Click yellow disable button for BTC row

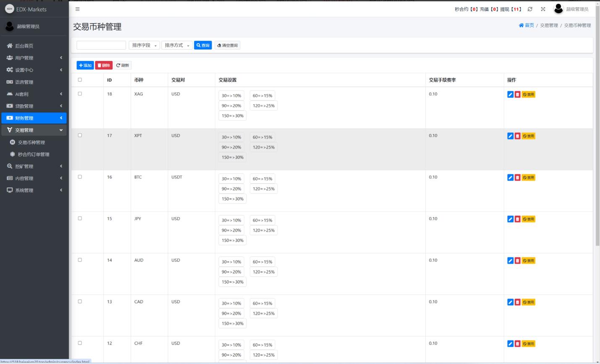click(528, 178)
